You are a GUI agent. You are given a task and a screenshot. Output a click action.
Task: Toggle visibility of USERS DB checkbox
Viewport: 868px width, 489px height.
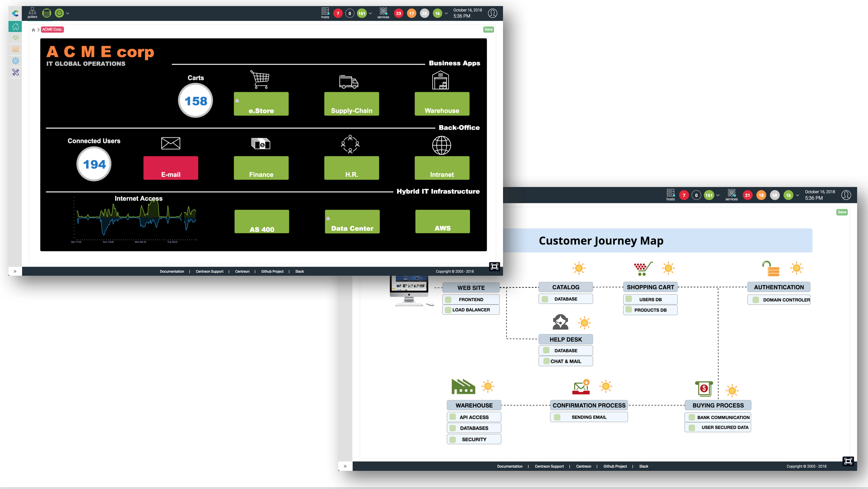(630, 299)
